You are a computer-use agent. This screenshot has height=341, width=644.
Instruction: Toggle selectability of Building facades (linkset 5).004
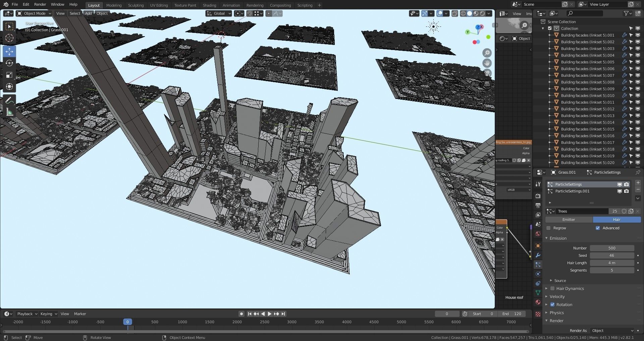coord(631,55)
